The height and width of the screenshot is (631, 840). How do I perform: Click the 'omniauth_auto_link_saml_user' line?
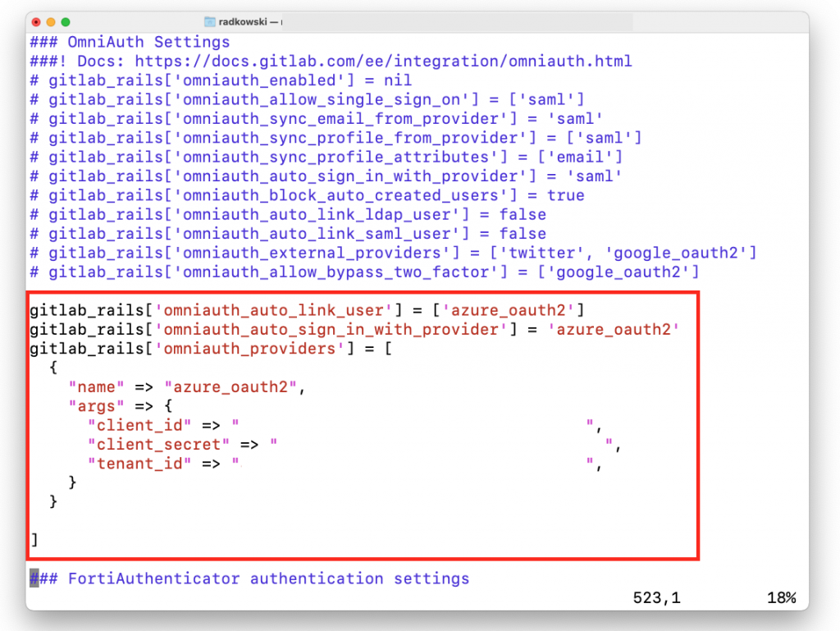coord(288,234)
